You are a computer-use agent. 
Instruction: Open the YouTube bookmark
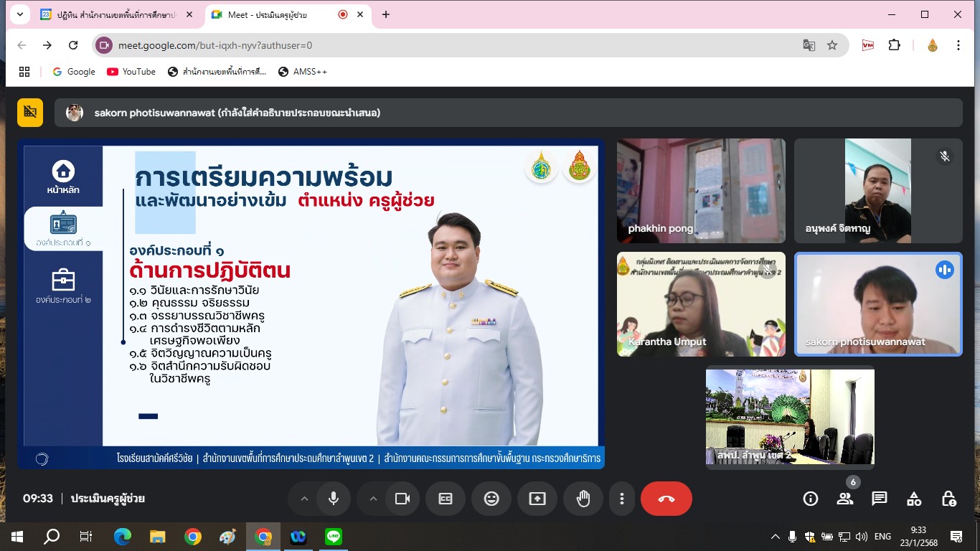(131, 72)
